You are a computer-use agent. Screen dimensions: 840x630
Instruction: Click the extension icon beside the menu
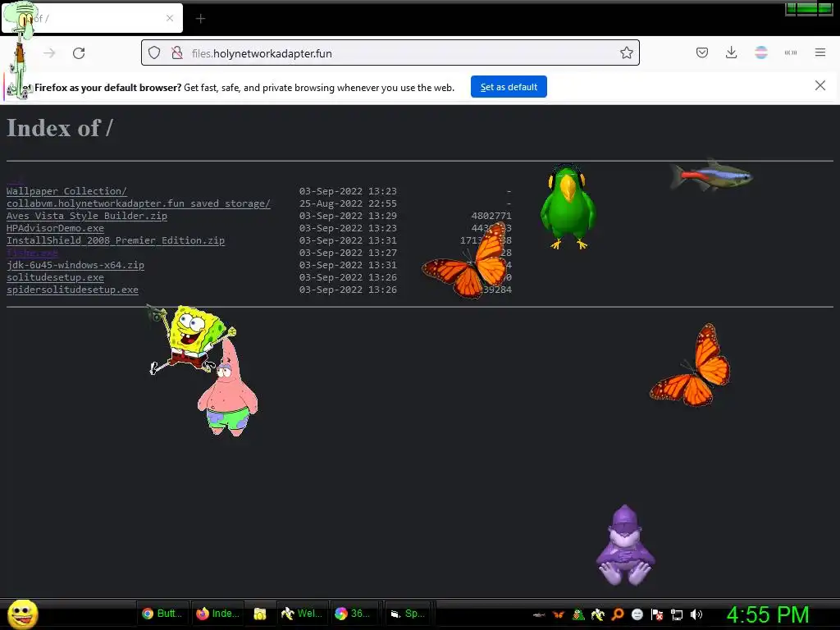[790, 52]
